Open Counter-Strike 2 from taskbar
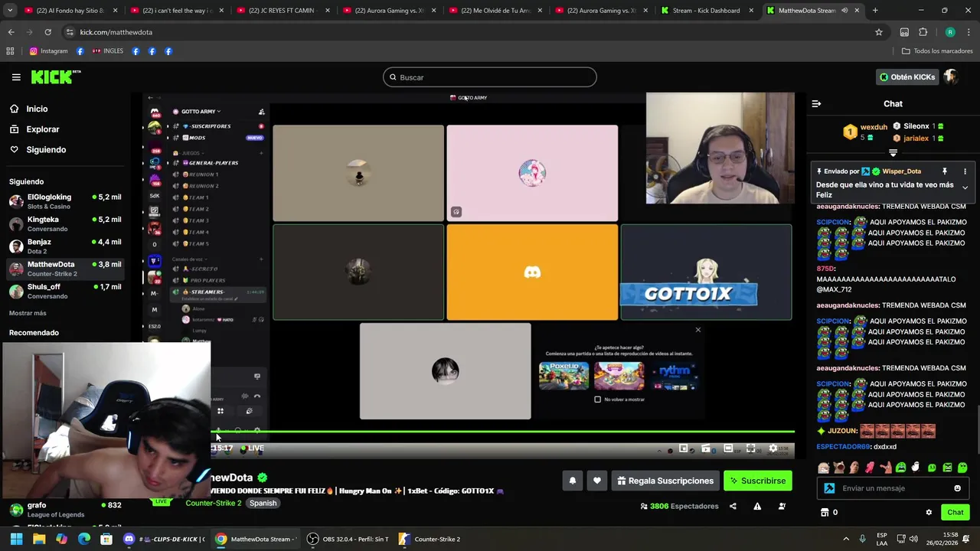Screen dimensions: 980x551 coord(430,539)
